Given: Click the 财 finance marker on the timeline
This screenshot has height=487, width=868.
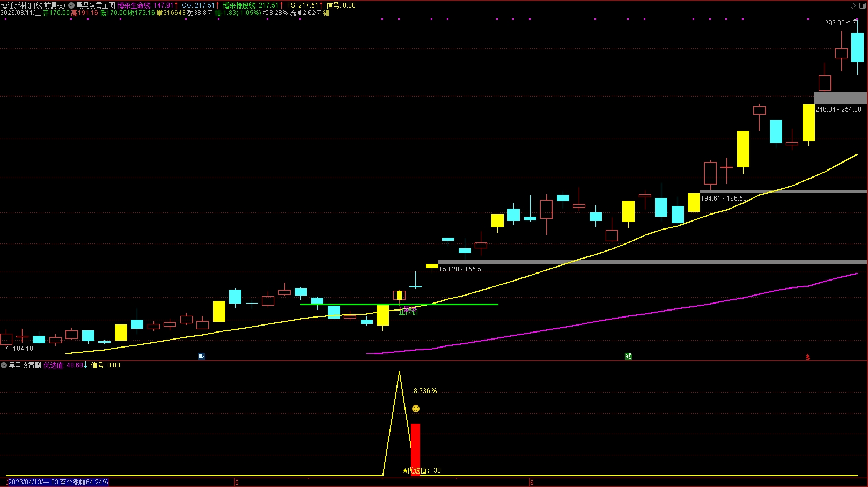Looking at the screenshot, I should (x=202, y=357).
